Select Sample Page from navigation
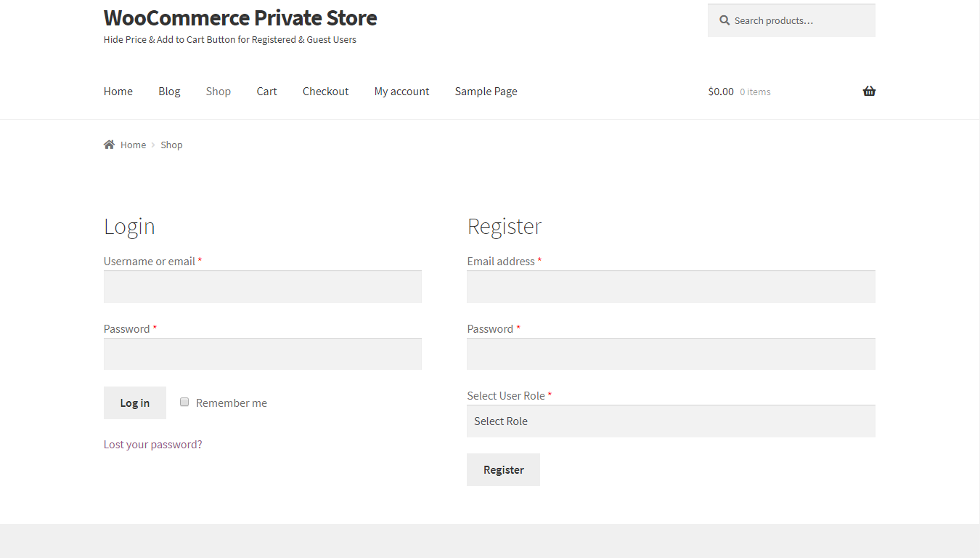This screenshot has height=558, width=980. [x=486, y=91]
